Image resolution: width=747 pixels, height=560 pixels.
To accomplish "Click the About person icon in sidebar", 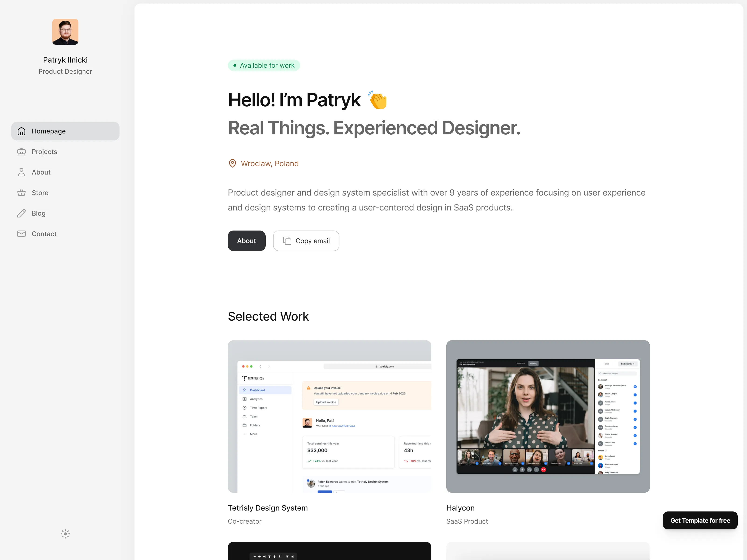I will coord(22,172).
